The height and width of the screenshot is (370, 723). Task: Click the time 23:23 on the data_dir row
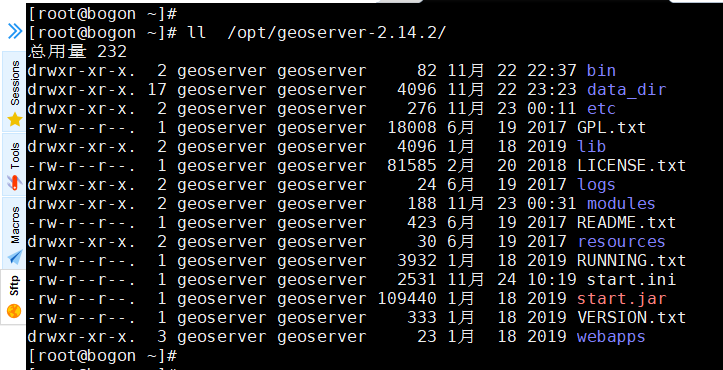point(551,89)
